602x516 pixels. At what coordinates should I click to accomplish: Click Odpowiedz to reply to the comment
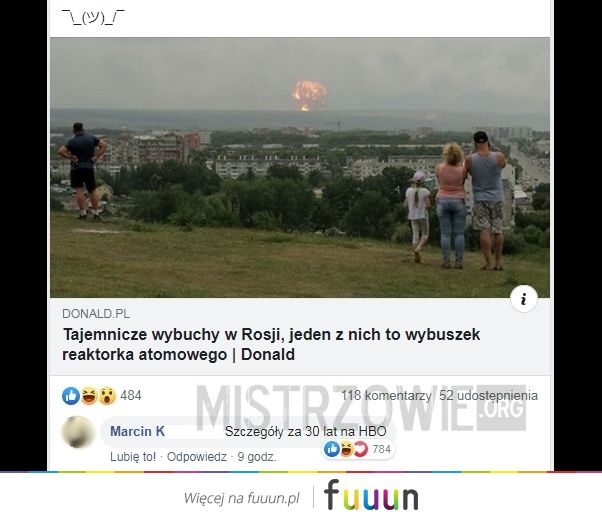197,457
